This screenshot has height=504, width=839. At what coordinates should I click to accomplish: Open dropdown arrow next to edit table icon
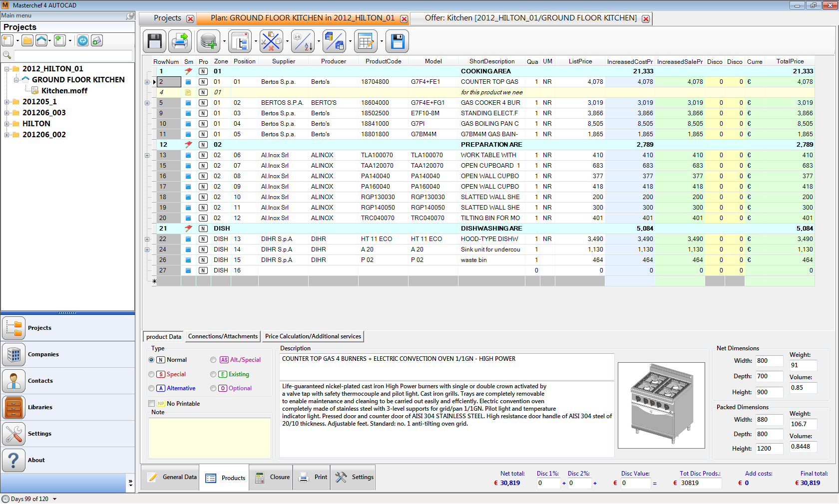click(382, 41)
